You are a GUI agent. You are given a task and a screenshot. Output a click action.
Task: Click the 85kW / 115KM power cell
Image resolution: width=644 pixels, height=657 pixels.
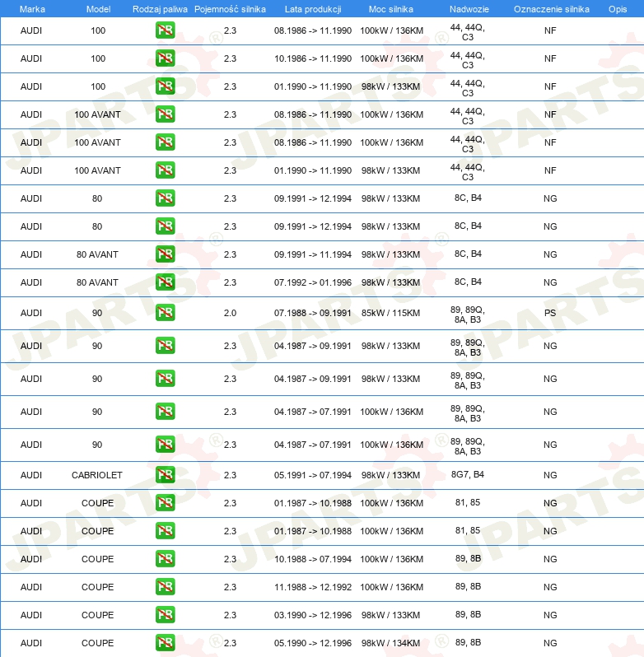(x=390, y=313)
